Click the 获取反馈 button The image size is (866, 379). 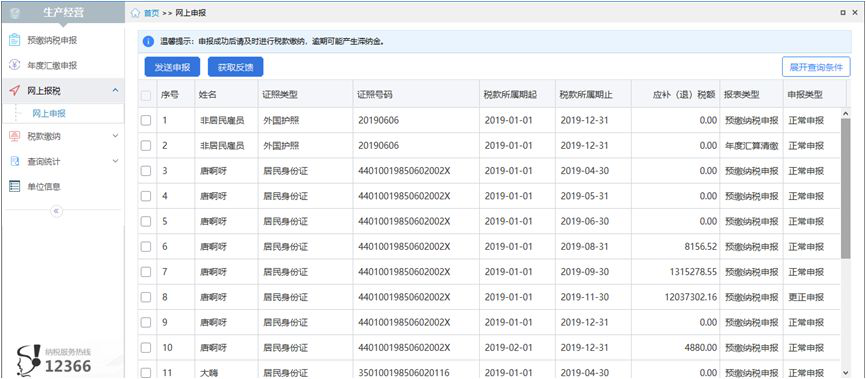(236, 67)
